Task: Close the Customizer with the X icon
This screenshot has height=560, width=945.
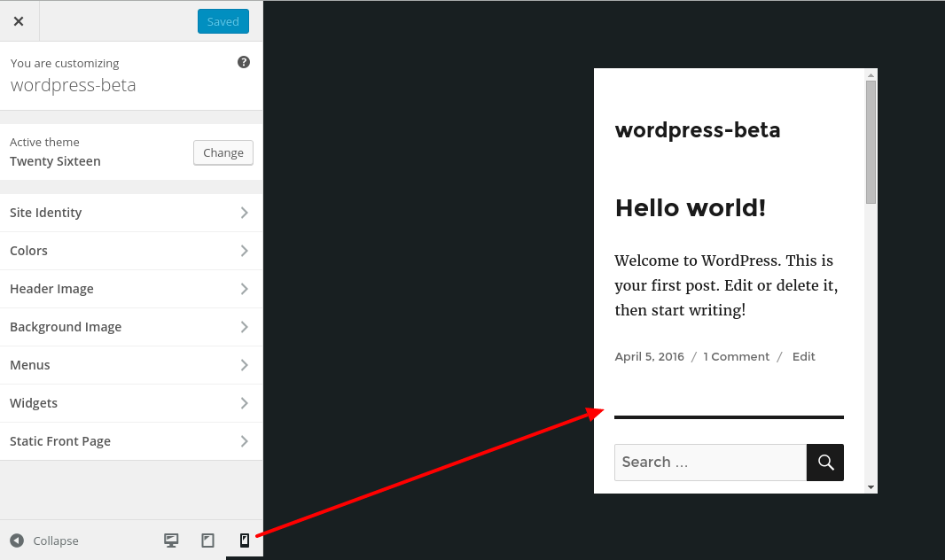Action: click(x=19, y=20)
